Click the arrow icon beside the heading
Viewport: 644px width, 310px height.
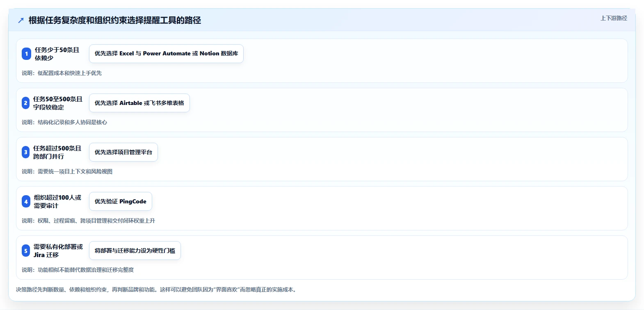(21, 21)
